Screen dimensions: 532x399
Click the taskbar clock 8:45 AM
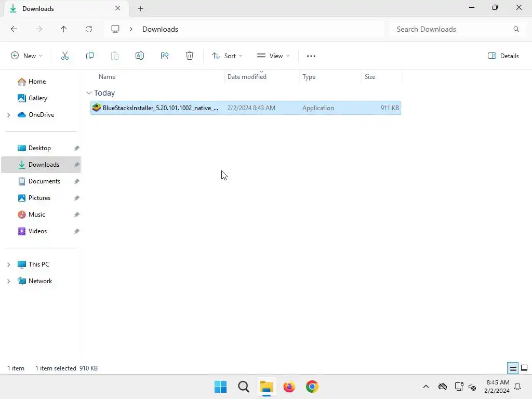pos(497,383)
